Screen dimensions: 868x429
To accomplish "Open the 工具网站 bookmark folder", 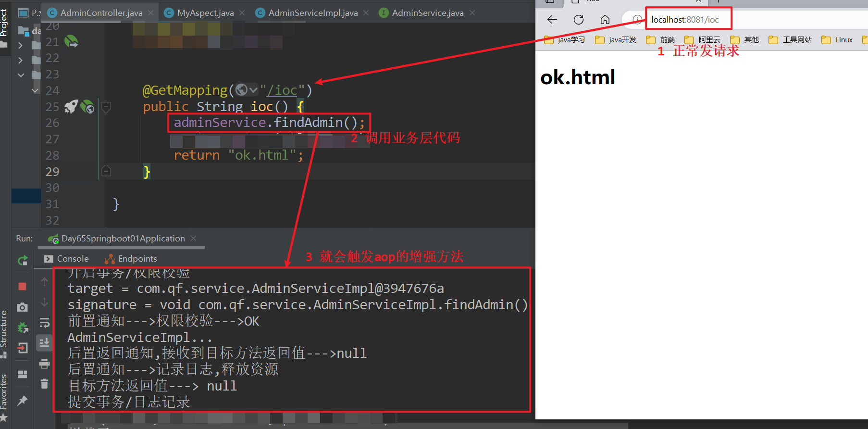I will 790,39.
